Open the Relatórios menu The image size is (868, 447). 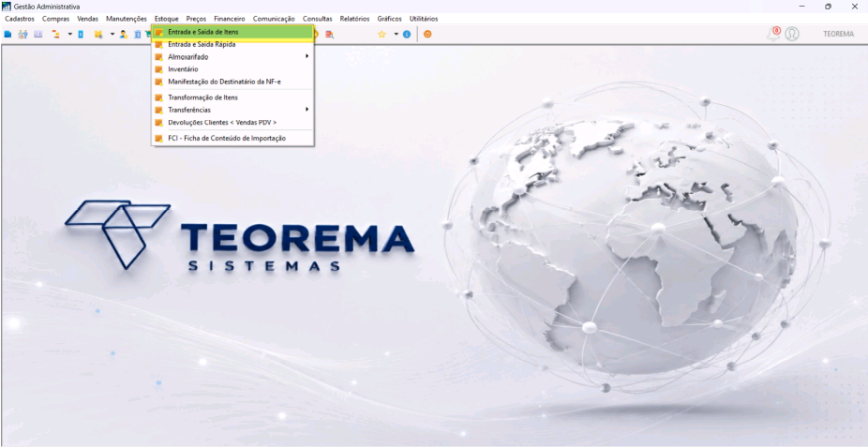[x=355, y=19]
